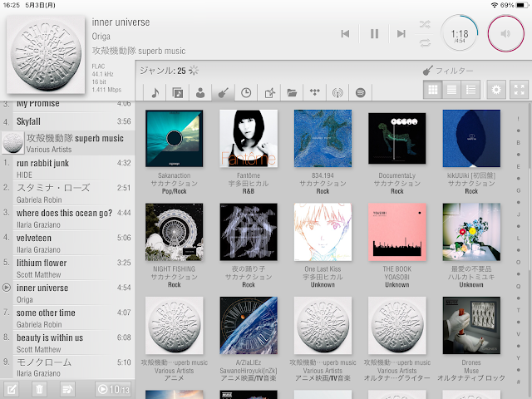Viewport: 532px width, 399px height.
Task: Open the Drones by Muse cover
Action: click(471, 325)
